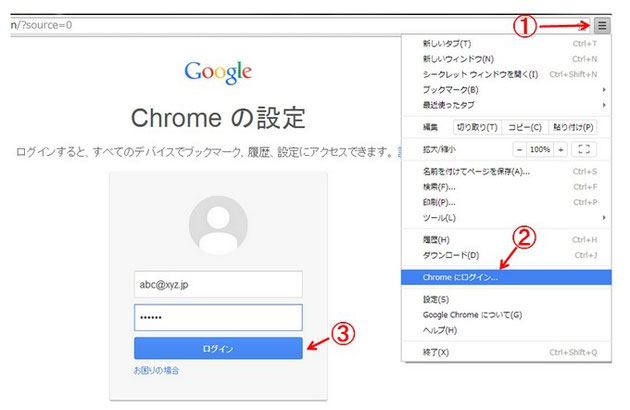This screenshot has height=410, width=630.
Task: Click the profile avatar placeholder image
Action: [218, 225]
